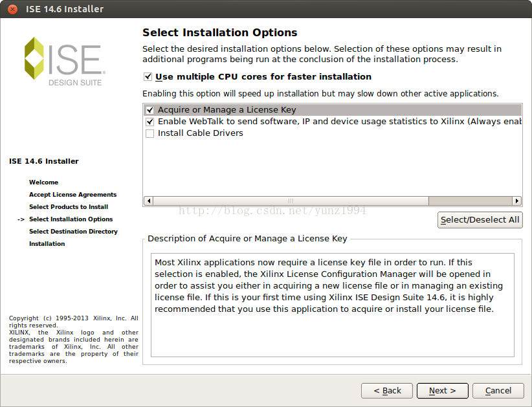Check Install Cable Drivers option

[x=150, y=133]
